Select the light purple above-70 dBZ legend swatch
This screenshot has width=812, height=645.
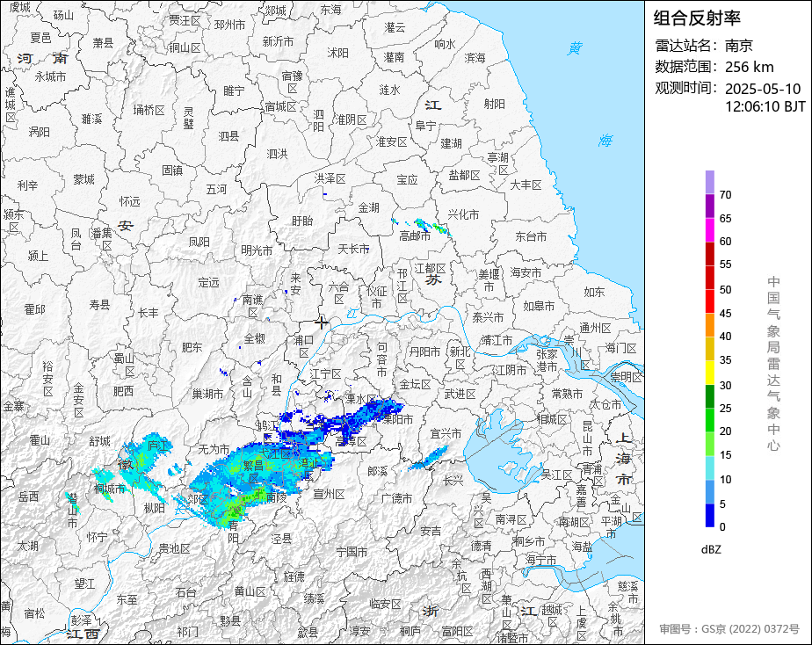click(709, 182)
